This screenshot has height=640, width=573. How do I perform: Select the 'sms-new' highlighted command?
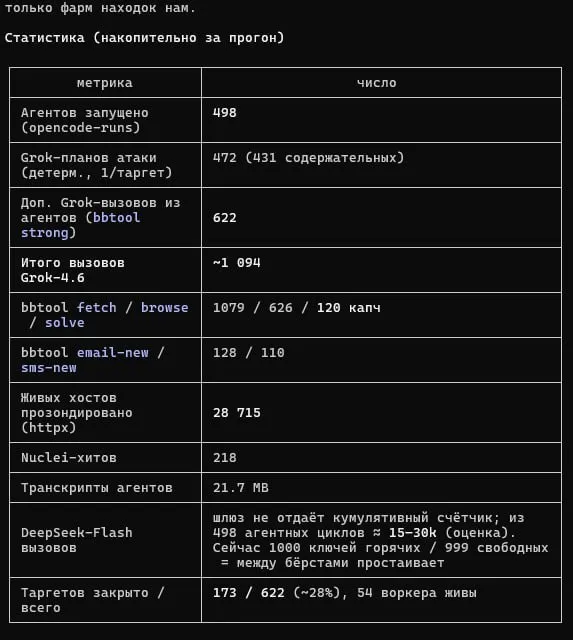49,367
